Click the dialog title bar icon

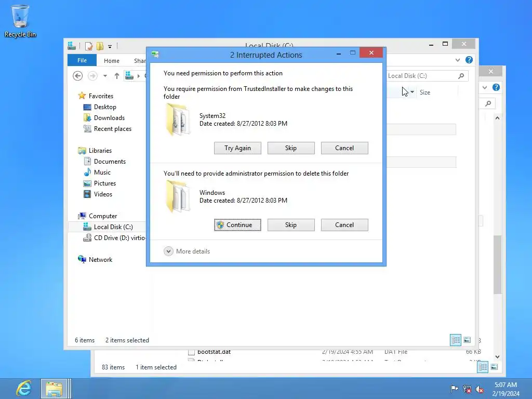(155, 54)
